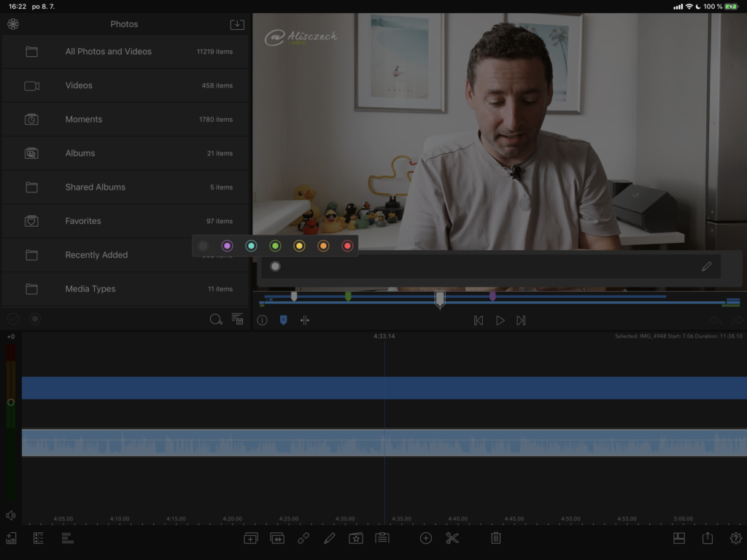Open the presets star icon
747x560 pixels.
pos(356,538)
